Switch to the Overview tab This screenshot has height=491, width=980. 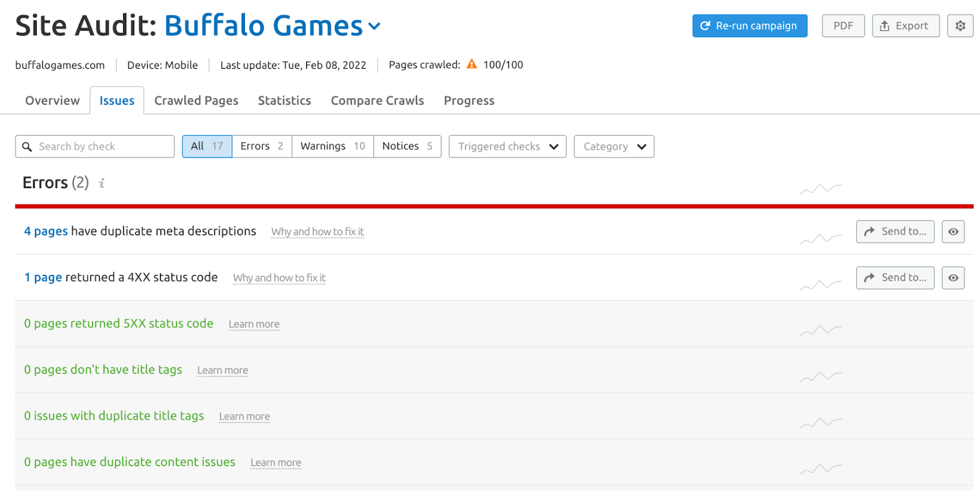tap(52, 100)
